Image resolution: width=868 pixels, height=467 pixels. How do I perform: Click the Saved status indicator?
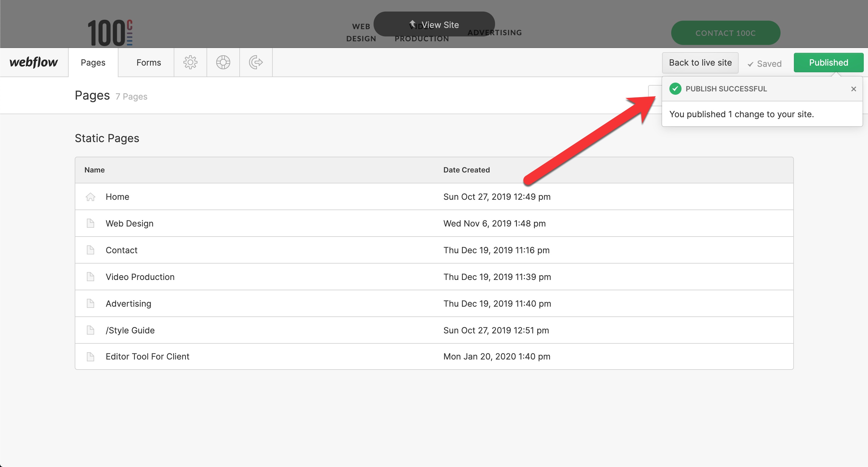(x=764, y=64)
